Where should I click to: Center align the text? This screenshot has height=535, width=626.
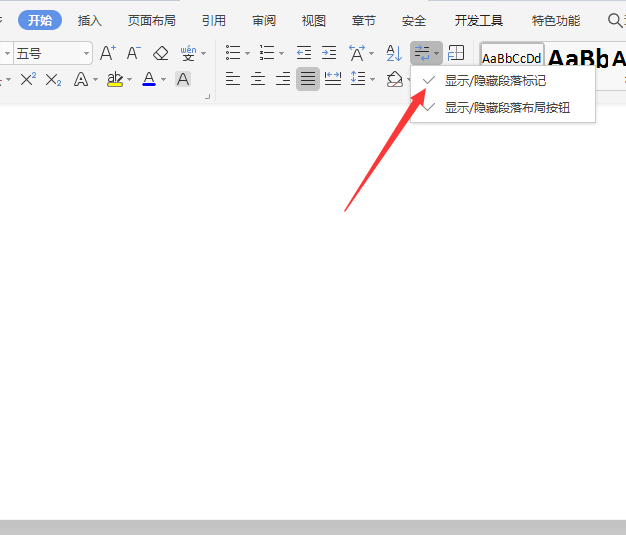pos(258,79)
